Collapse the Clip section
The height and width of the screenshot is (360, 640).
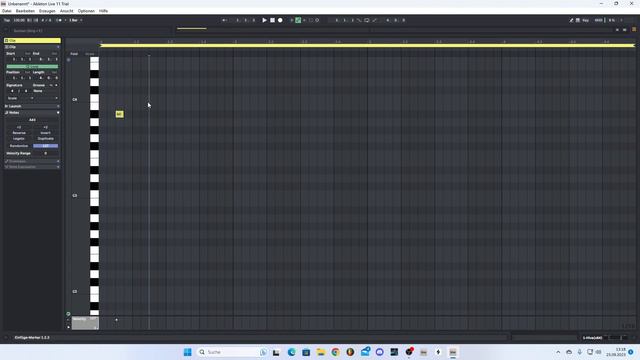[58, 47]
